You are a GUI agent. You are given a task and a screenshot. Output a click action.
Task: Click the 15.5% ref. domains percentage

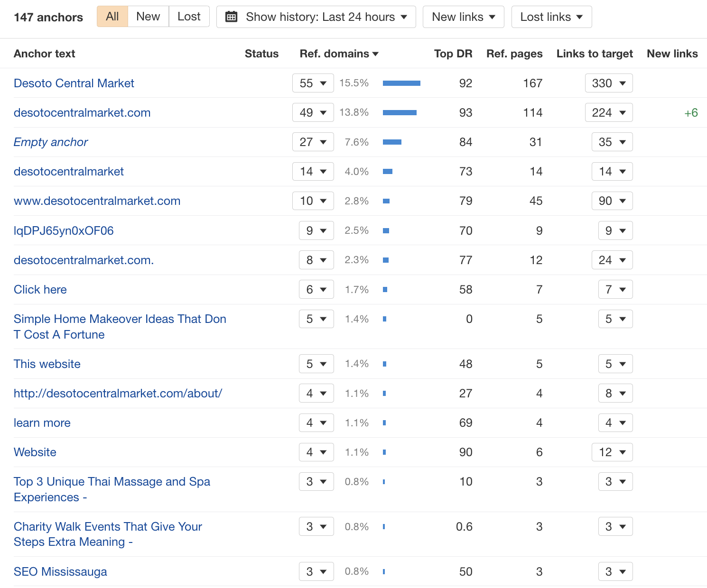tap(354, 83)
